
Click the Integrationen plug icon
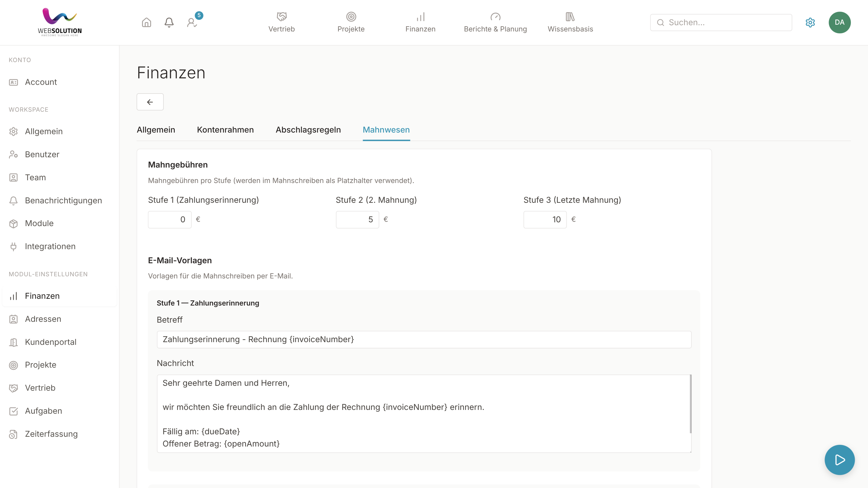tap(14, 246)
